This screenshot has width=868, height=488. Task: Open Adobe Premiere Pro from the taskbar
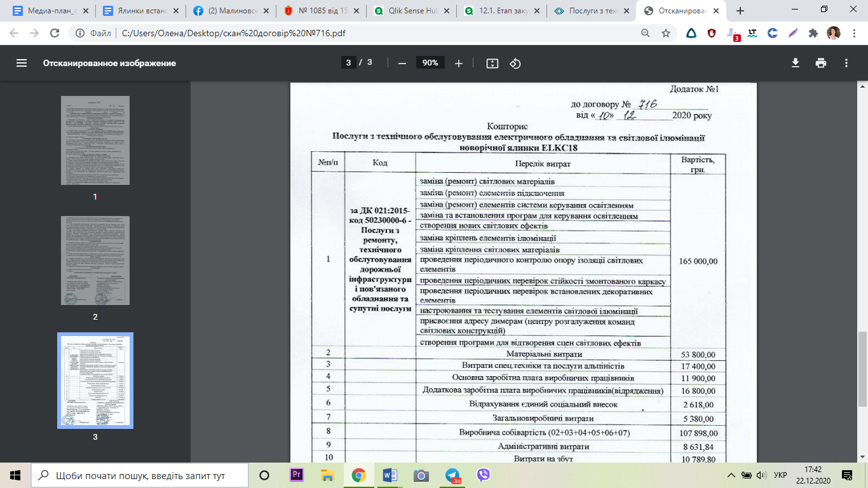point(297,475)
